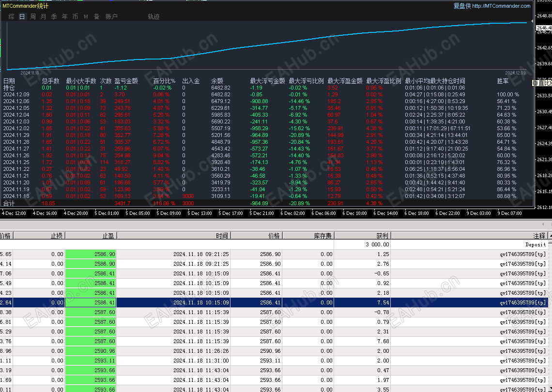552x392 pixels.
Task: Click the 2646.48 current price label
Action: coord(544,28)
